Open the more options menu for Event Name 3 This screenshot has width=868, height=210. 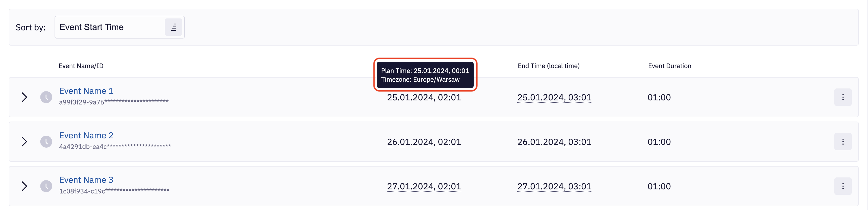coord(843,186)
